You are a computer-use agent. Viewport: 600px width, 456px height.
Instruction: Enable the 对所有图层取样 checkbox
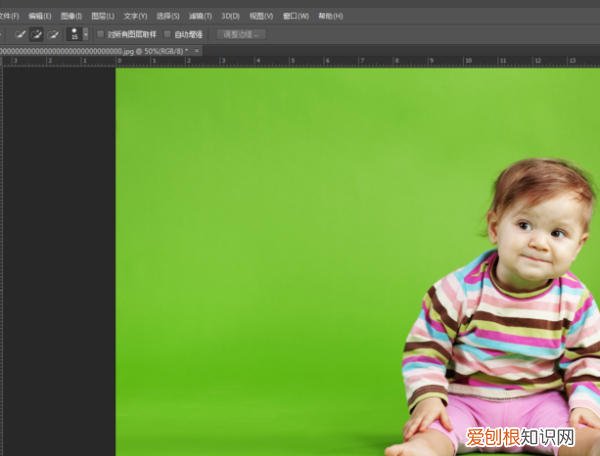point(100,34)
